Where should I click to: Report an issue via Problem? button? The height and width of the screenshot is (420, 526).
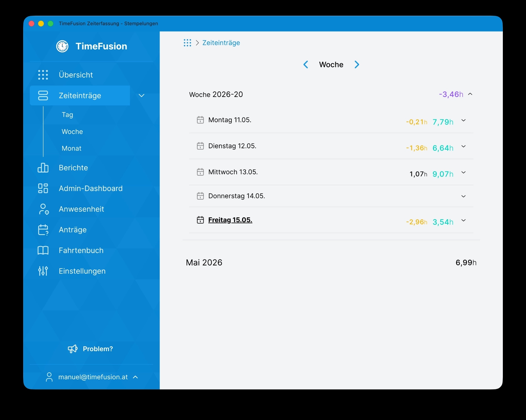point(90,349)
